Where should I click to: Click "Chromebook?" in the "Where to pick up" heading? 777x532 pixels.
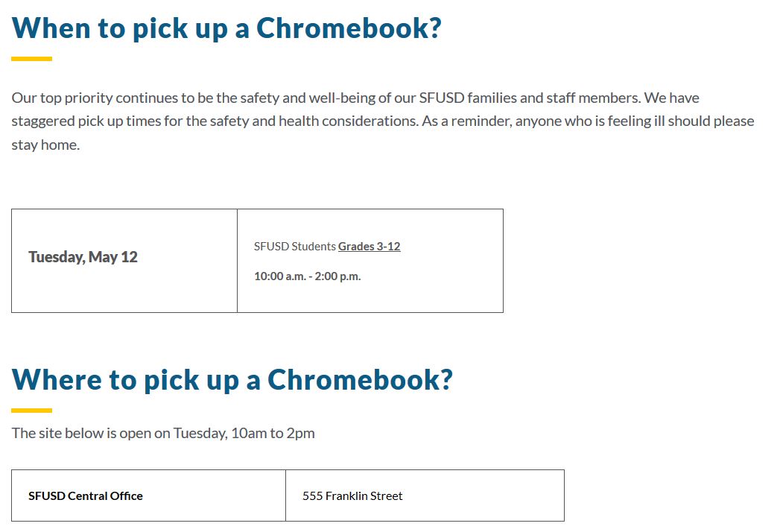(x=360, y=379)
